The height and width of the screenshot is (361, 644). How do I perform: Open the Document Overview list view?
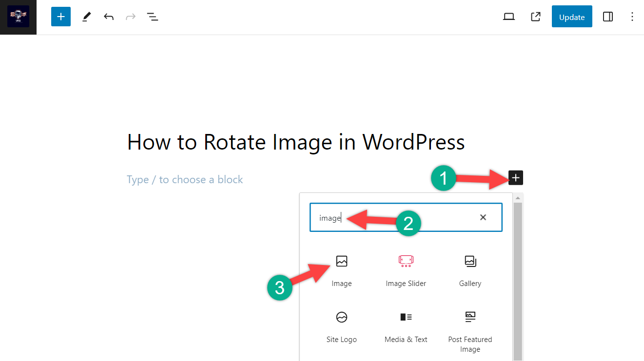[153, 17]
